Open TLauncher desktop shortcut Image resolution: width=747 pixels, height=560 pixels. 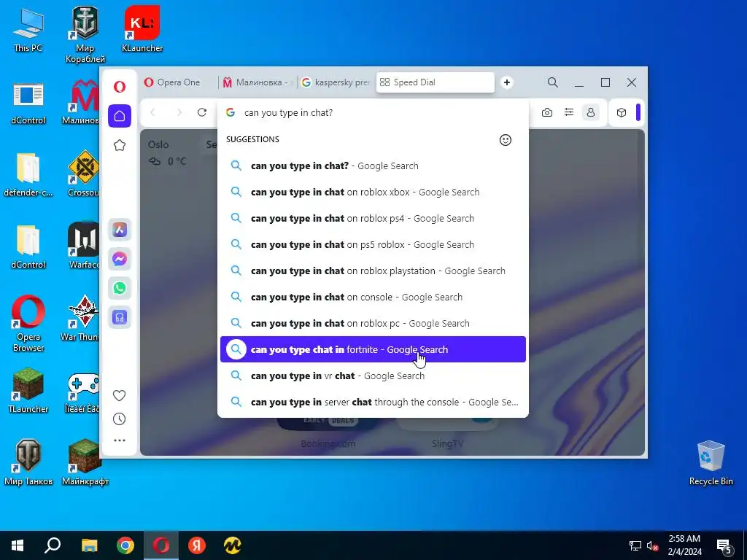[x=28, y=391]
